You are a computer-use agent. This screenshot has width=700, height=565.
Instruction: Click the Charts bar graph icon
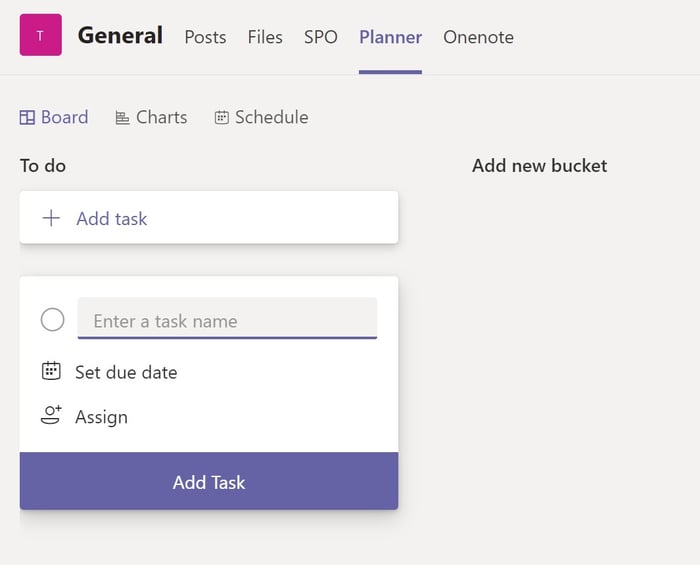click(122, 118)
